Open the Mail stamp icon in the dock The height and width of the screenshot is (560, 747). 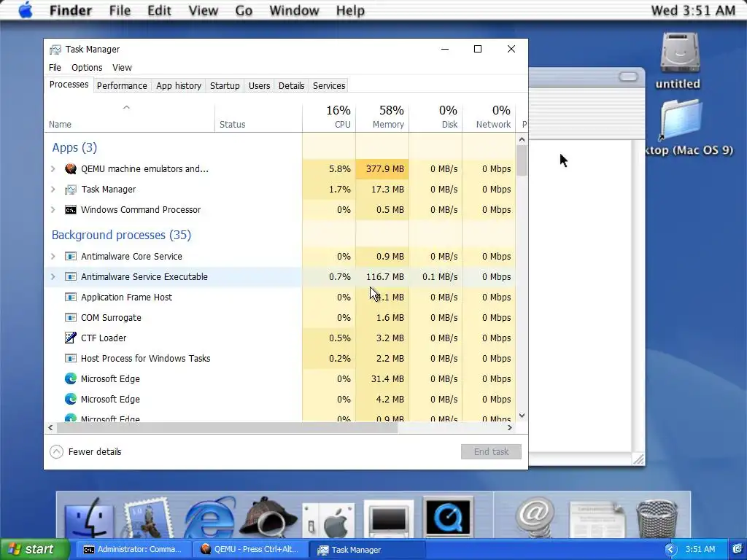click(148, 518)
